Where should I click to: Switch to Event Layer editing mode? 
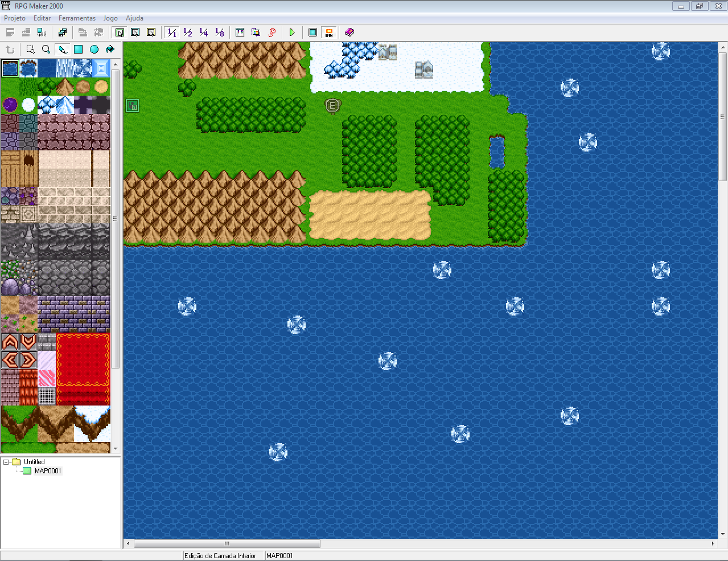151,32
